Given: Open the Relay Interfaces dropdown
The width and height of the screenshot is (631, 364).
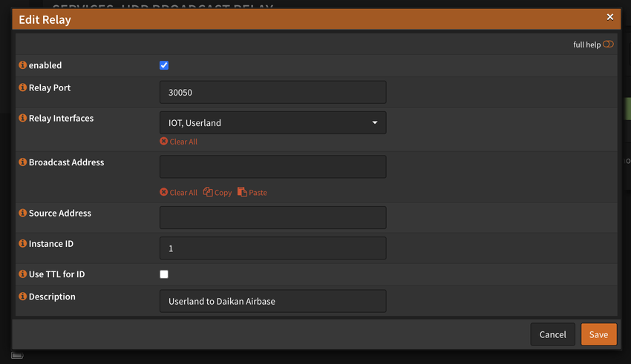Looking at the screenshot, I should click(x=273, y=122).
